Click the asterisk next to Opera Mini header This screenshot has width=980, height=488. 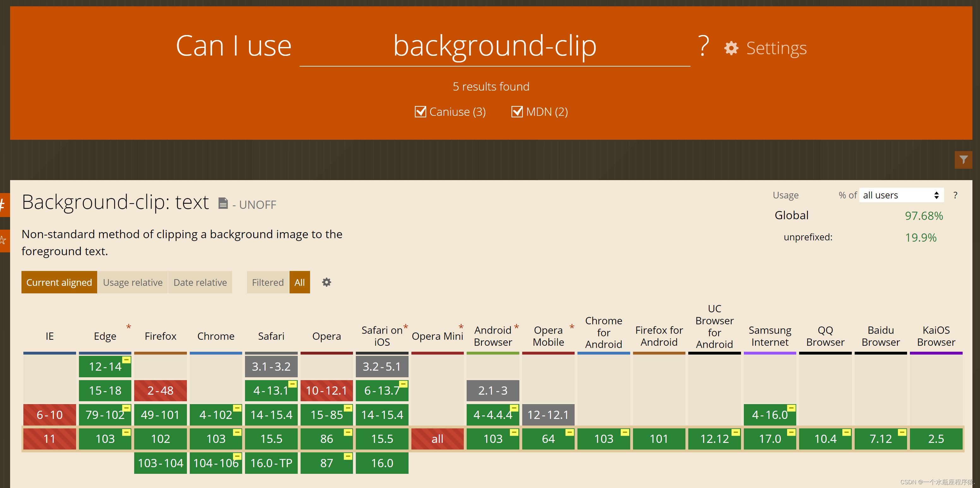[461, 327]
